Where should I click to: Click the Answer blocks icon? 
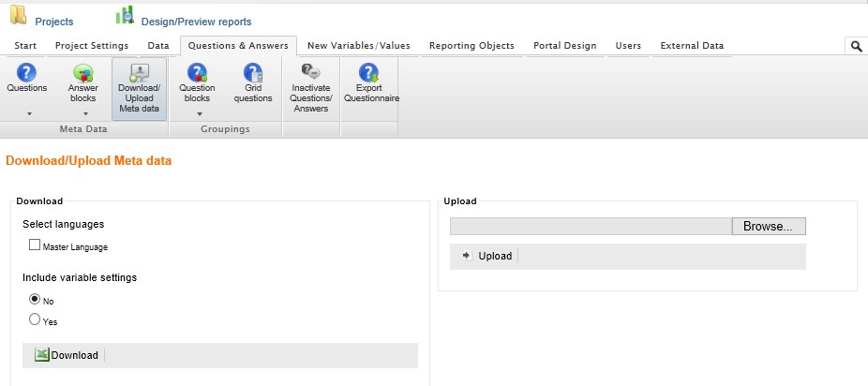pos(82,74)
